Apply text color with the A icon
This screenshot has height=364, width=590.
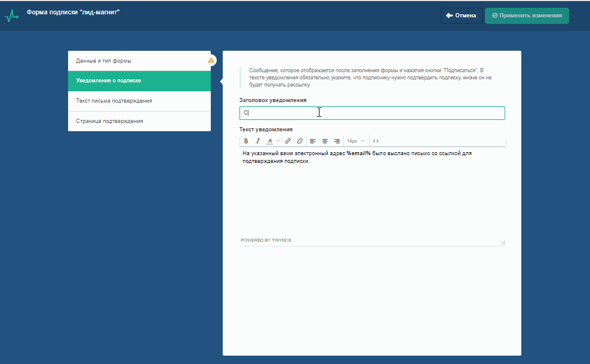pyautogui.click(x=270, y=141)
